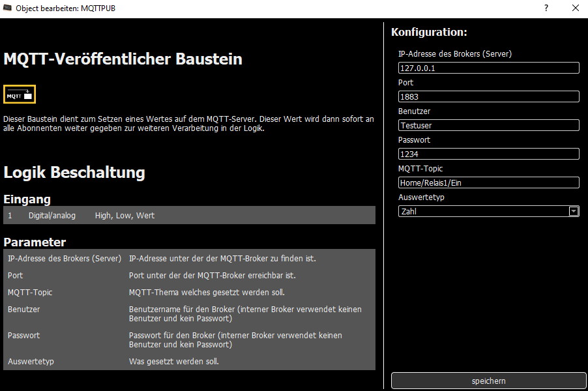Click the MQTT-Veröffentlicher Baustein title

[x=123, y=59]
